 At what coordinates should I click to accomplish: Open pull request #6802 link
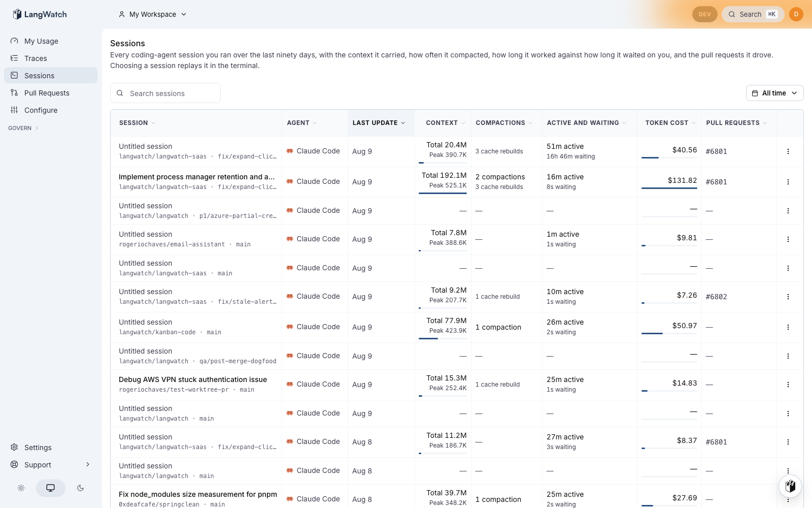click(717, 297)
